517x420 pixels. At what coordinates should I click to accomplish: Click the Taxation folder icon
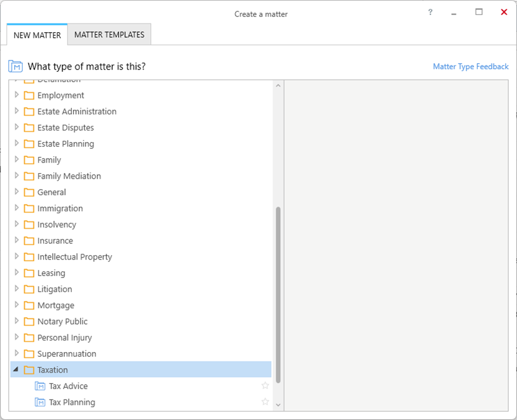[29, 370]
